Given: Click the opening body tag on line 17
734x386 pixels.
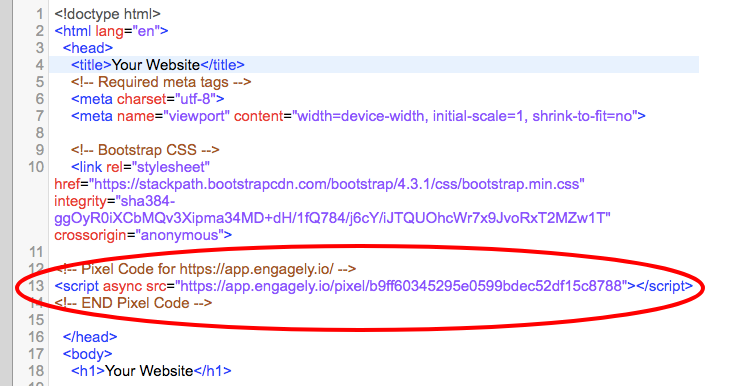Looking at the screenshot, I should (88, 353).
